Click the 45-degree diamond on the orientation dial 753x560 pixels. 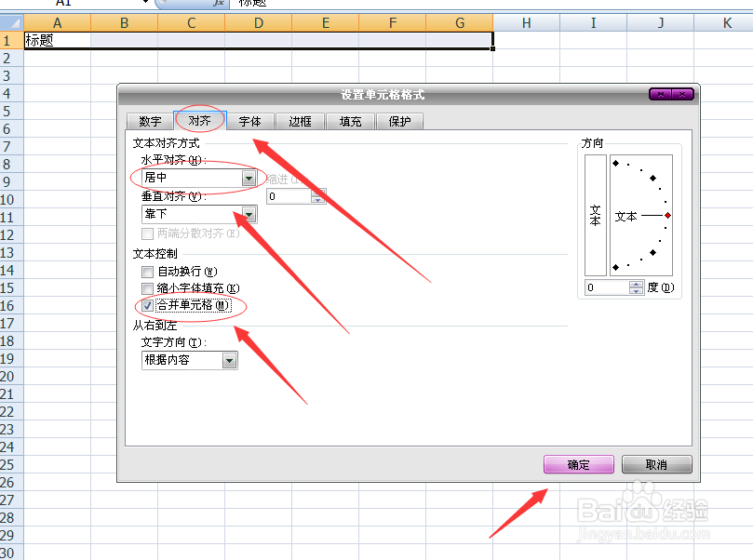(652, 178)
